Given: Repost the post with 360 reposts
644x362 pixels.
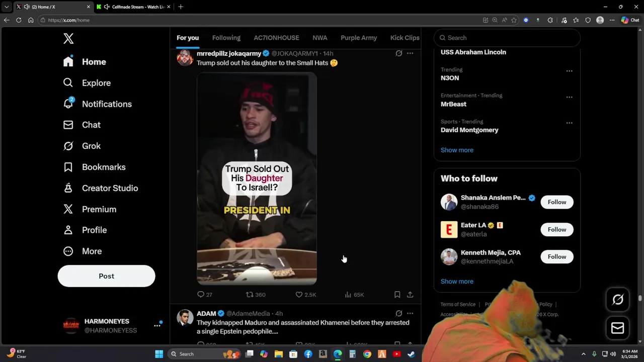Looking at the screenshot, I should coord(256,295).
